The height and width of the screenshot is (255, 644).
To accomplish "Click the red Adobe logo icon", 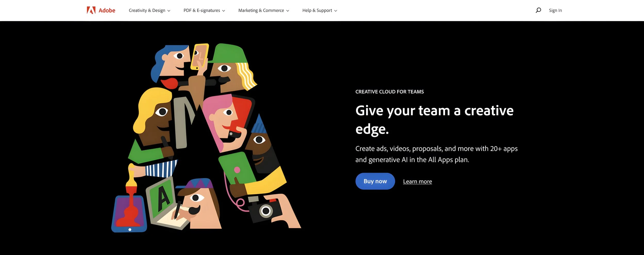I will [91, 10].
